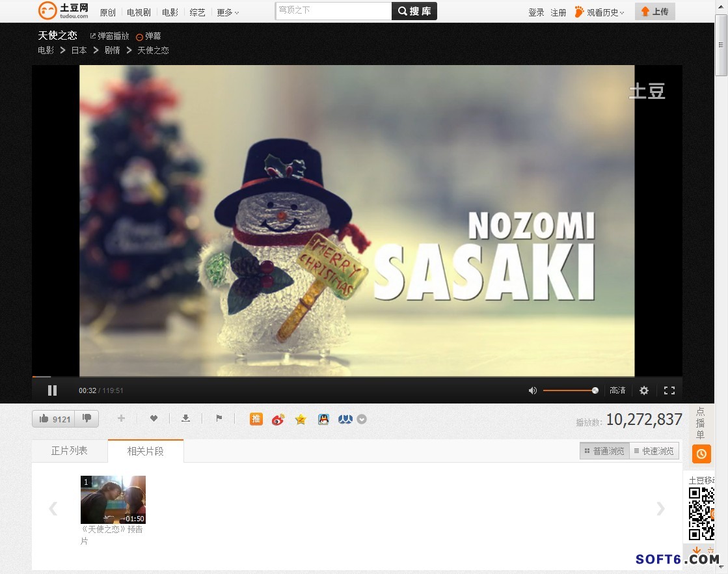
Task: Open the player settings gear
Action: tap(643, 390)
